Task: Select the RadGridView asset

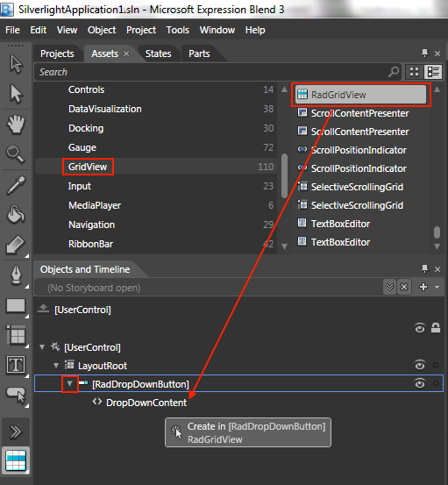Action: pos(361,95)
